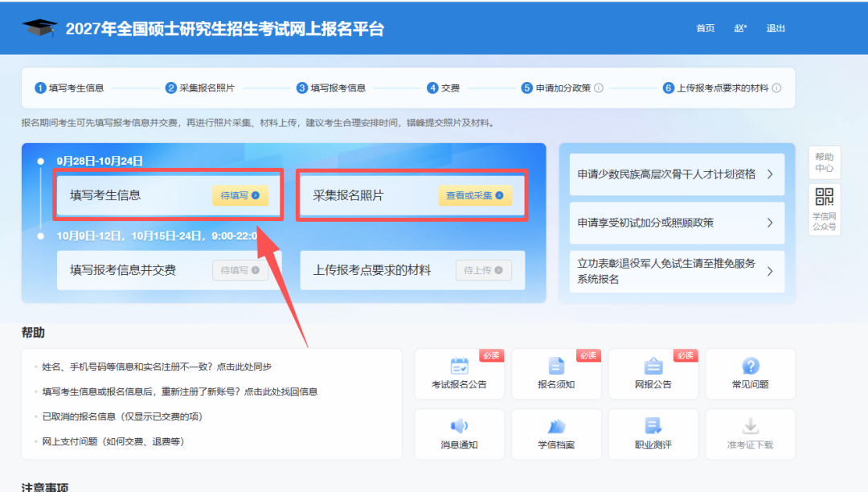Open link 点击此处同步 for mismatched name info
This screenshot has height=492, width=868.
point(244,367)
